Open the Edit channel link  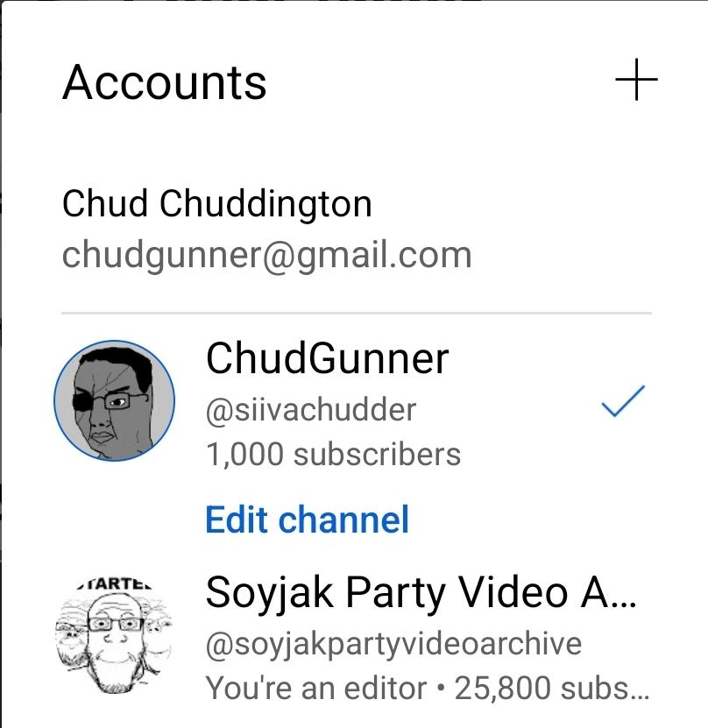click(308, 519)
